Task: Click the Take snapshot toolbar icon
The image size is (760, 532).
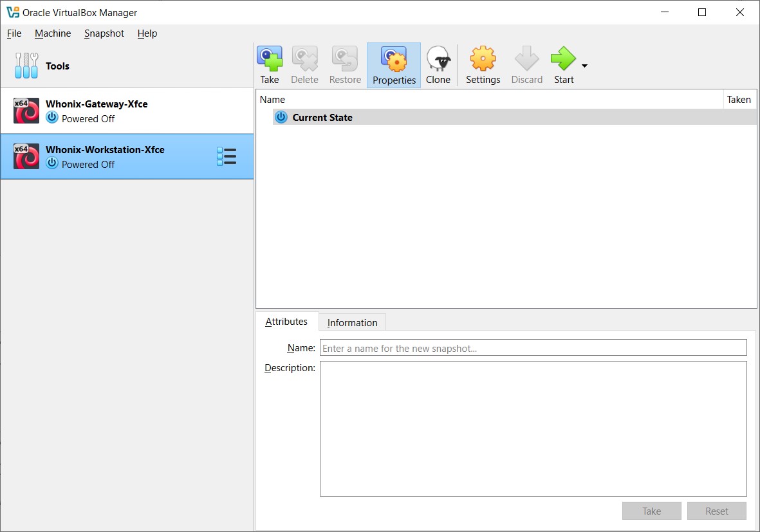Action: (270, 59)
